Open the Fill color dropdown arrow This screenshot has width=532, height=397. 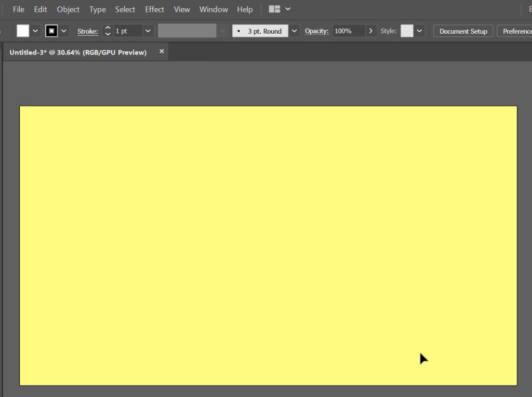[x=35, y=31]
